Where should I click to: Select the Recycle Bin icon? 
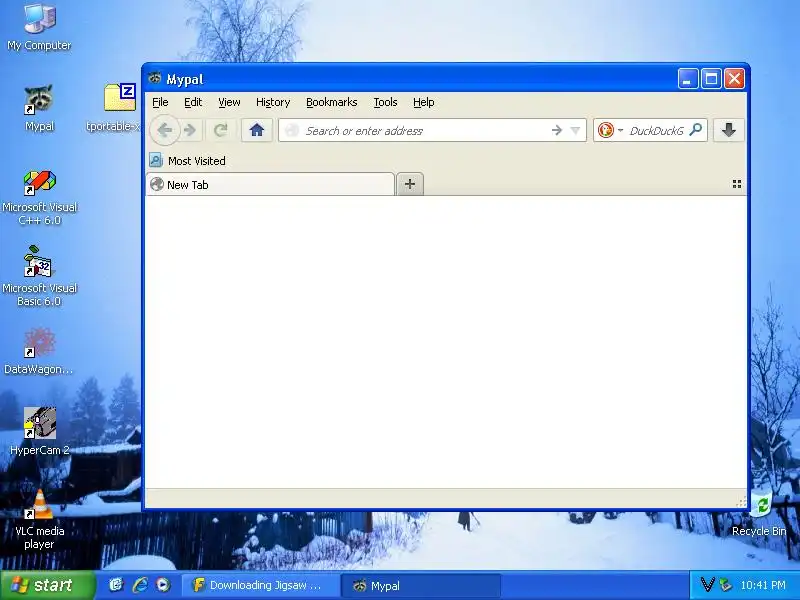760,515
